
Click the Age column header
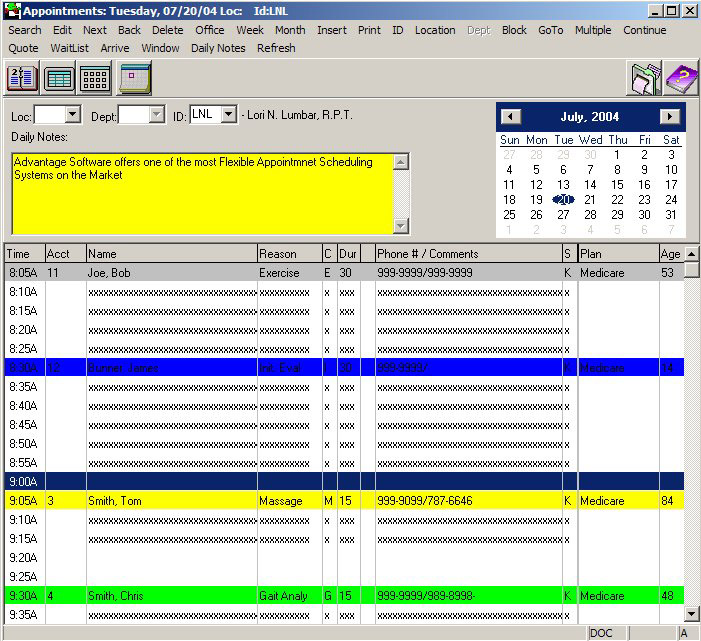point(671,254)
